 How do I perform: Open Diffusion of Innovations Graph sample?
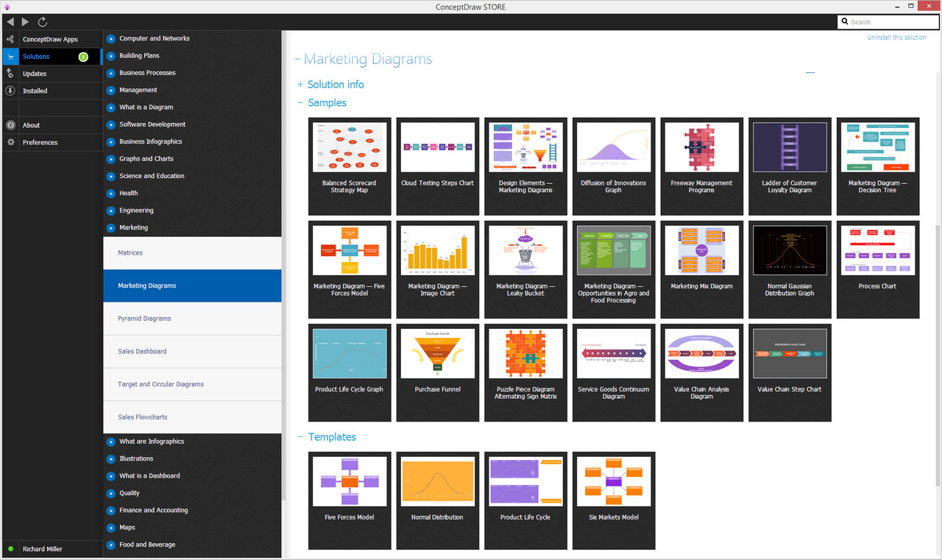tap(613, 166)
